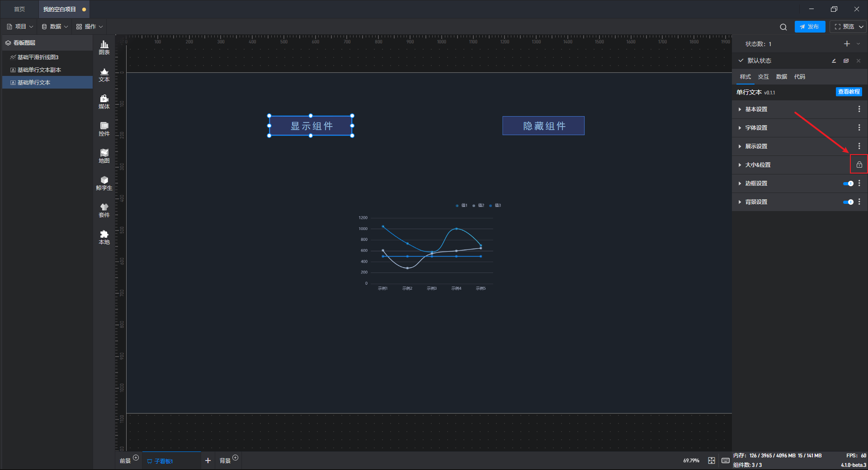This screenshot has height=470, width=868.
Task: Click the 背景 background button
Action: pos(225,461)
